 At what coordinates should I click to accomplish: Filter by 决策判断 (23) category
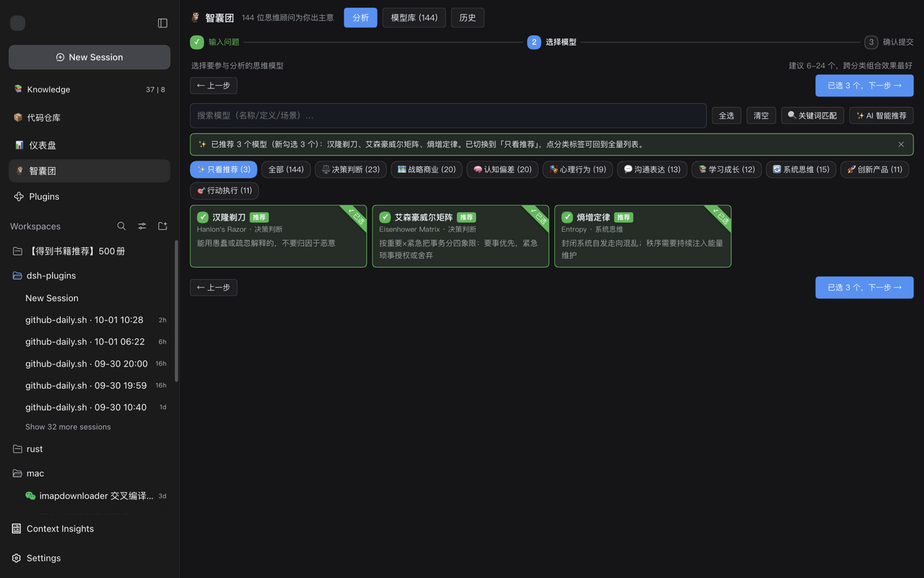[350, 170]
